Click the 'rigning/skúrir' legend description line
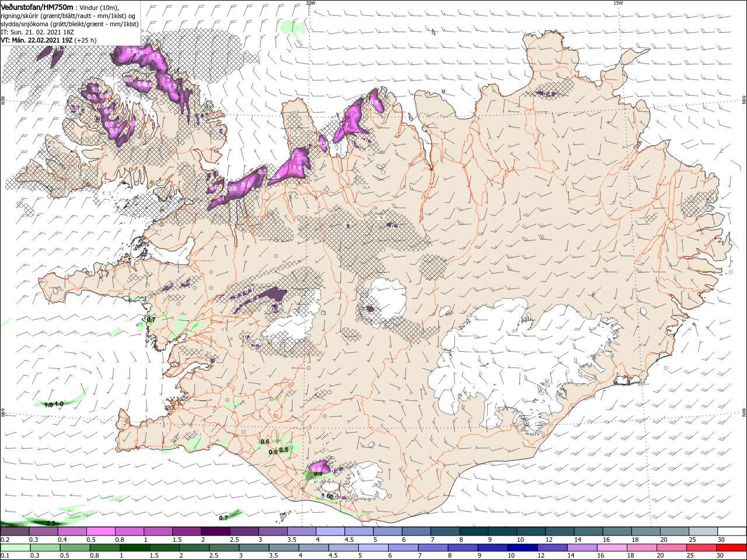Viewport: 747px width, 560px height. pos(68,16)
